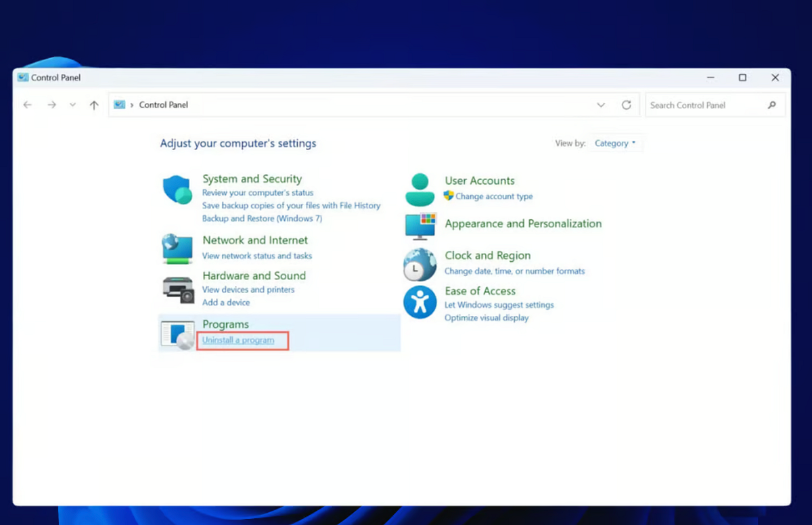Click the Refresh button in the toolbar
This screenshot has height=525, width=812.
click(627, 105)
